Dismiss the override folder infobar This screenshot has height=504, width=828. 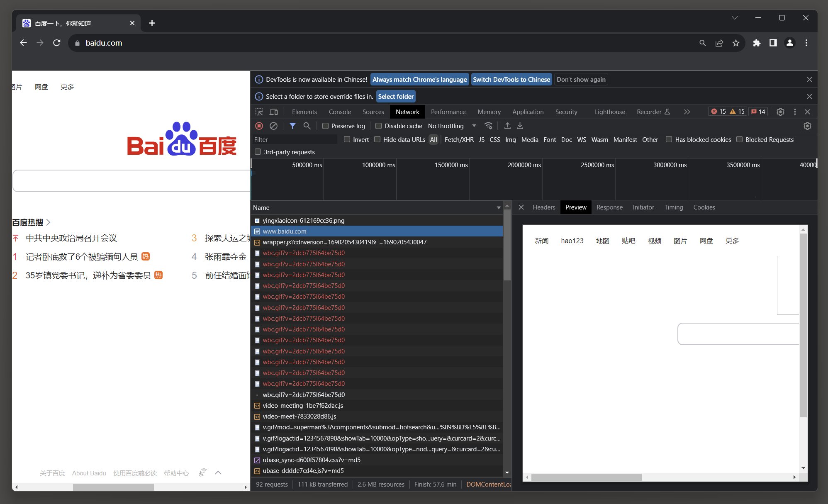[x=809, y=96]
